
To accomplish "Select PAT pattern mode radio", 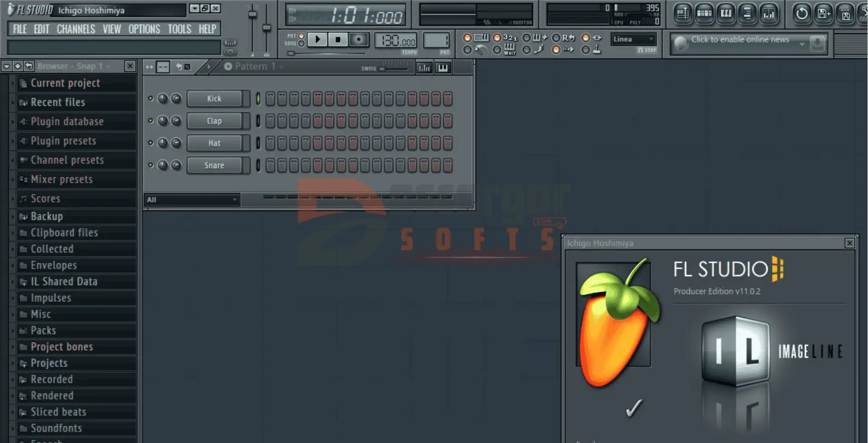I will (301, 36).
